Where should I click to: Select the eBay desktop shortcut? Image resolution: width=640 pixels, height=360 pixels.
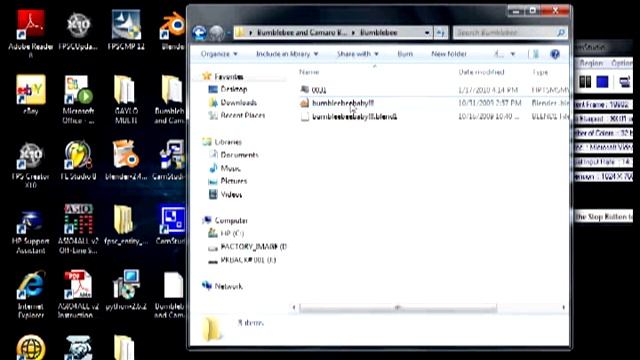tap(31, 95)
